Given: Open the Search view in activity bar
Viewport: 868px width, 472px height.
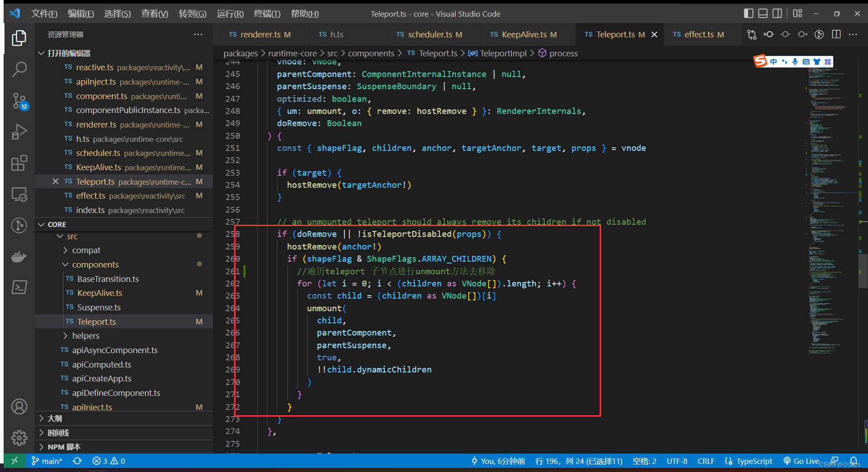Looking at the screenshot, I should pyautogui.click(x=19, y=70).
